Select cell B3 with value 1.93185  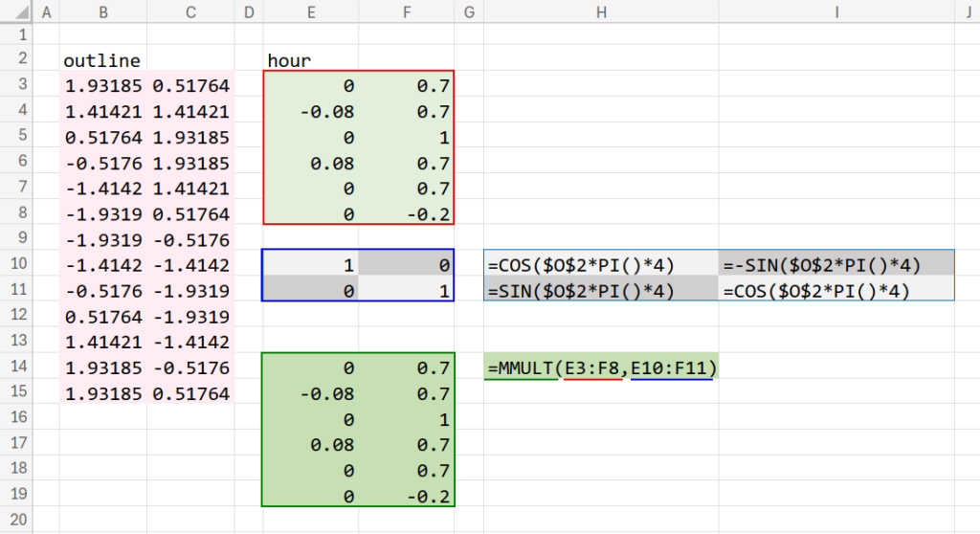click(x=102, y=86)
